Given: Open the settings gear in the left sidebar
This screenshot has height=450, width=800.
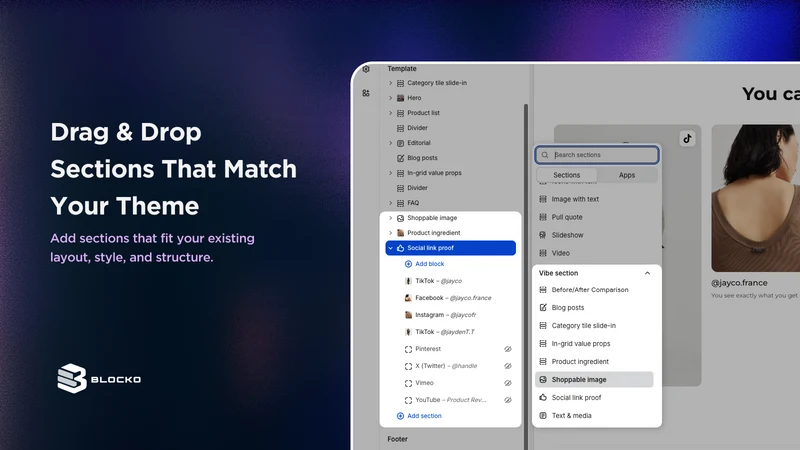Looking at the screenshot, I should pyautogui.click(x=366, y=69).
